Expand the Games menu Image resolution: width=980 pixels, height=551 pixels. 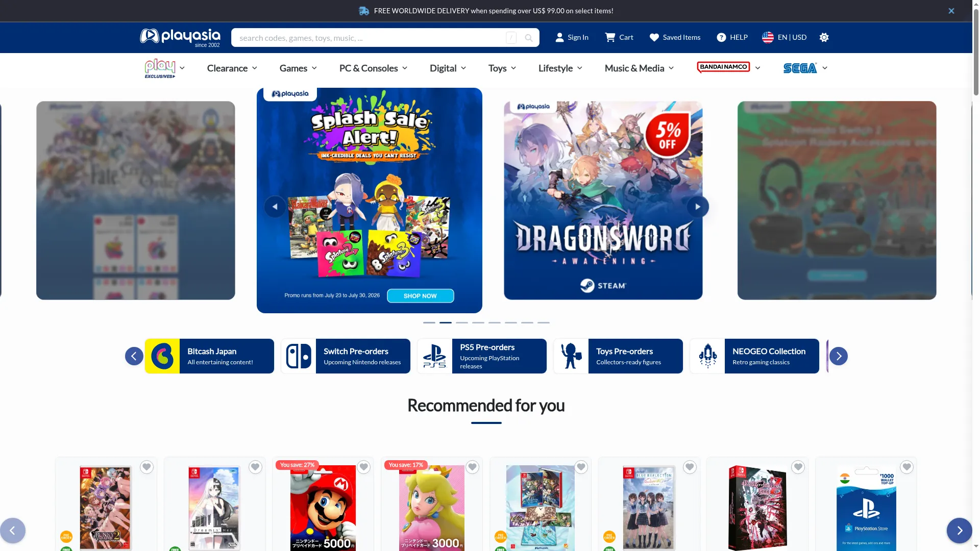(x=298, y=68)
